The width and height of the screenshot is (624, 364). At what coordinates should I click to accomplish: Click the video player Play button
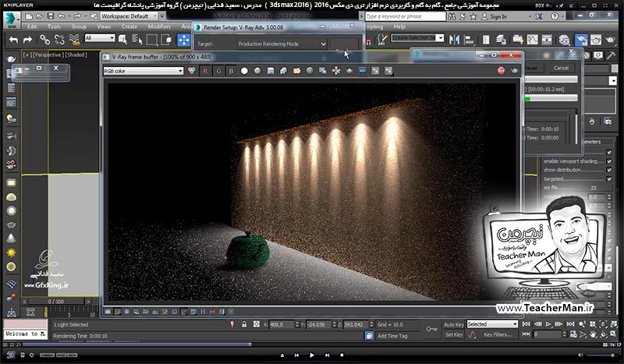click(x=312, y=355)
